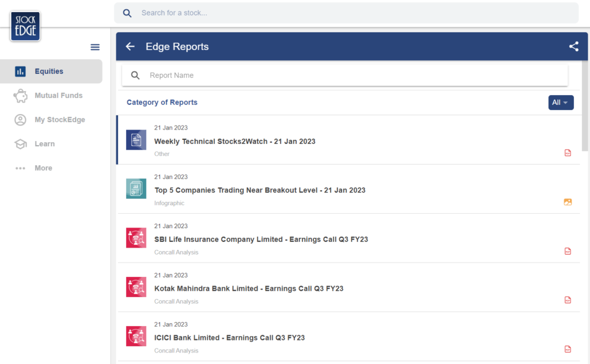Image resolution: width=590 pixels, height=364 pixels.
Task: Open the All category filter dropdown
Action: [x=561, y=103]
